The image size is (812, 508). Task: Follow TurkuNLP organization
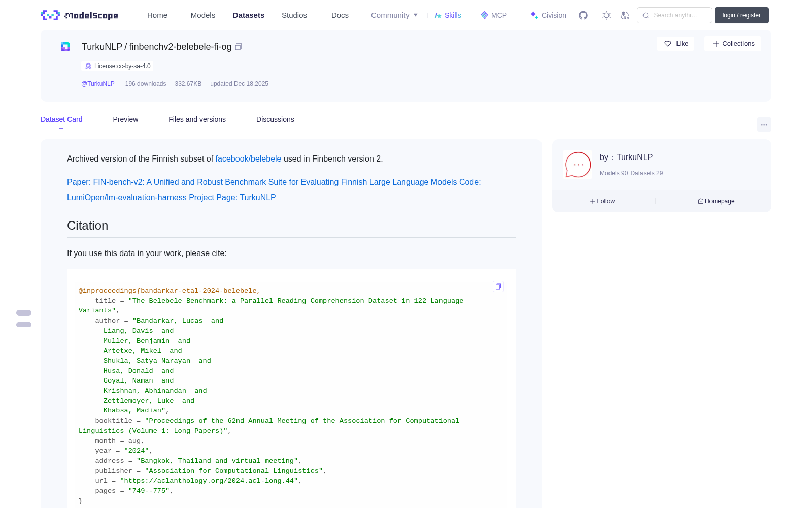tap(602, 201)
